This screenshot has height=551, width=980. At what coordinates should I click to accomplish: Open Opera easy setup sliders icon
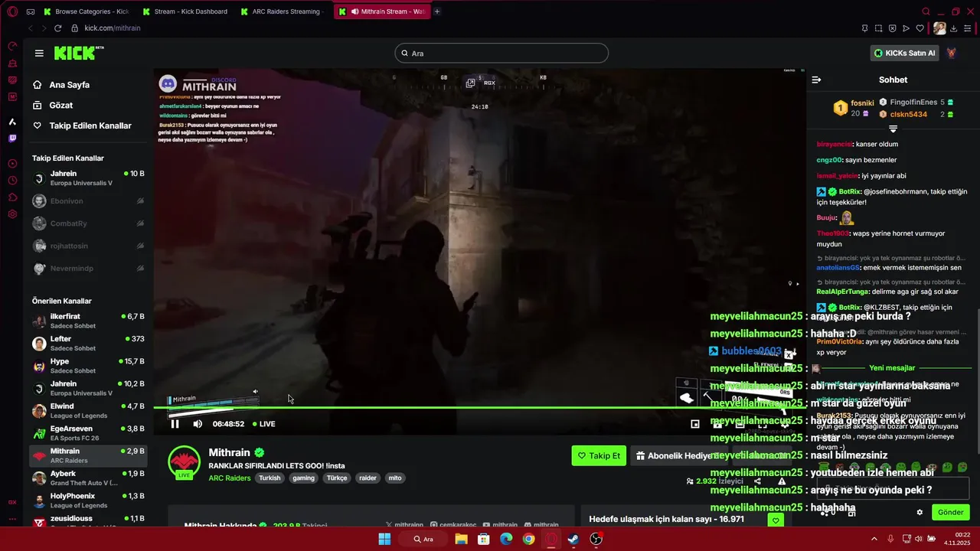click(968, 28)
